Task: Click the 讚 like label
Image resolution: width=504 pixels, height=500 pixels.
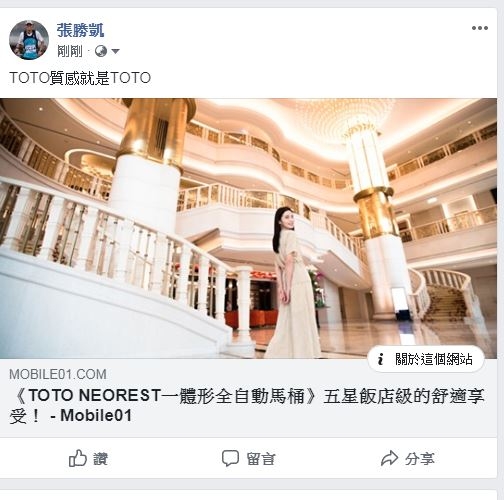Action: pyautogui.click(x=100, y=459)
